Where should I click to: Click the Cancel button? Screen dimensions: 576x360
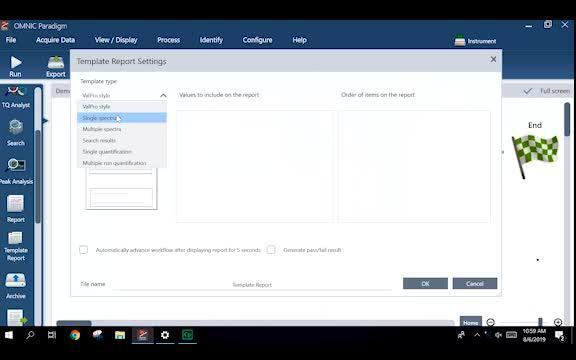(x=475, y=284)
